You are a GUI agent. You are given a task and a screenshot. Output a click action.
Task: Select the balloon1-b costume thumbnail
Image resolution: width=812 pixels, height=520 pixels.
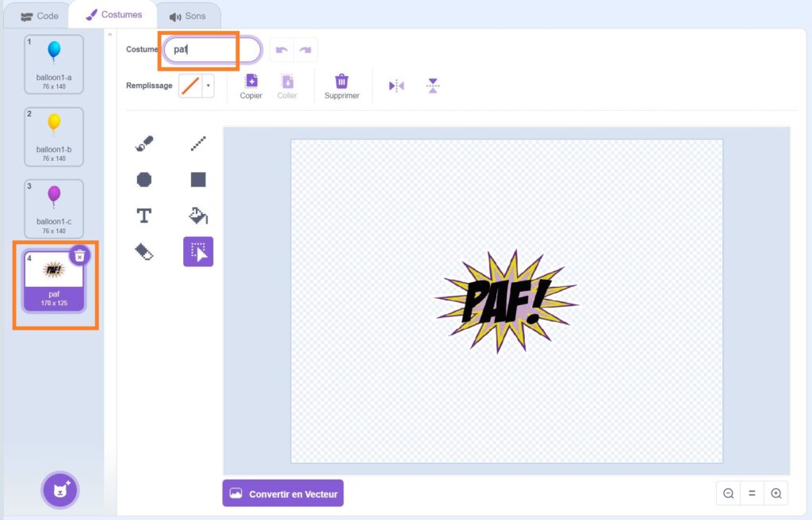click(x=54, y=136)
